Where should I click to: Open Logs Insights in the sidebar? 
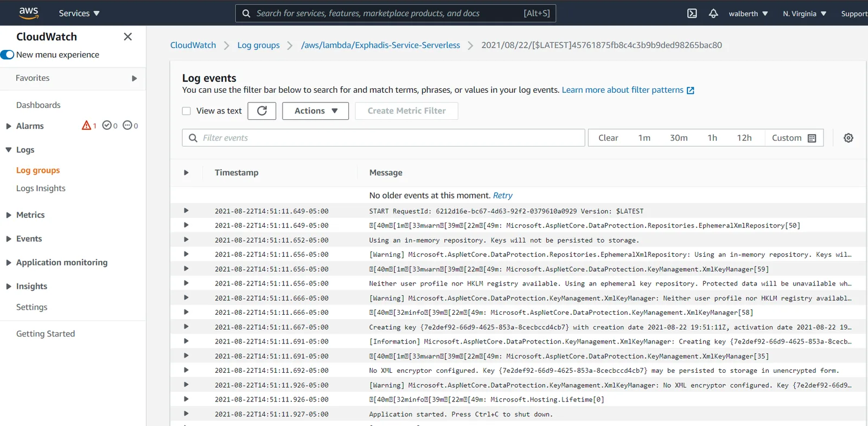[41, 188]
